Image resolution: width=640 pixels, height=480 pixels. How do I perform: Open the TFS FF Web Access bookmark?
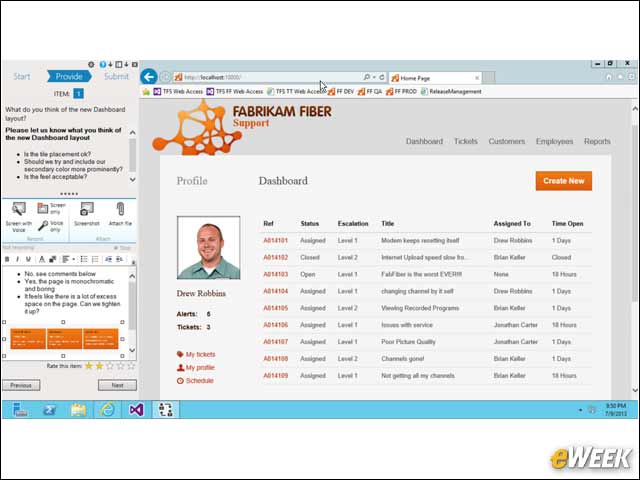(x=235, y=92)
